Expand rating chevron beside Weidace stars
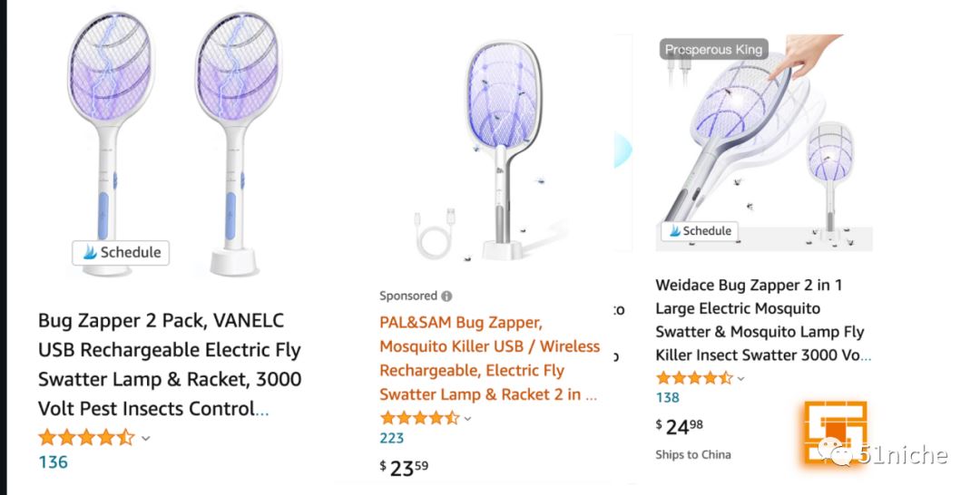 pyautogui.click(x=740, y=378)
